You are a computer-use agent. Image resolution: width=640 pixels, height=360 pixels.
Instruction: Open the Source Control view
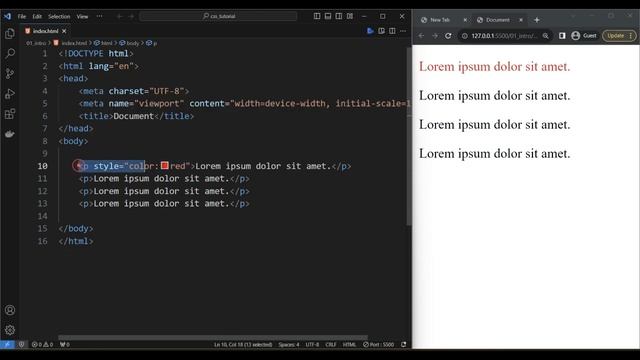click(10, 73)
